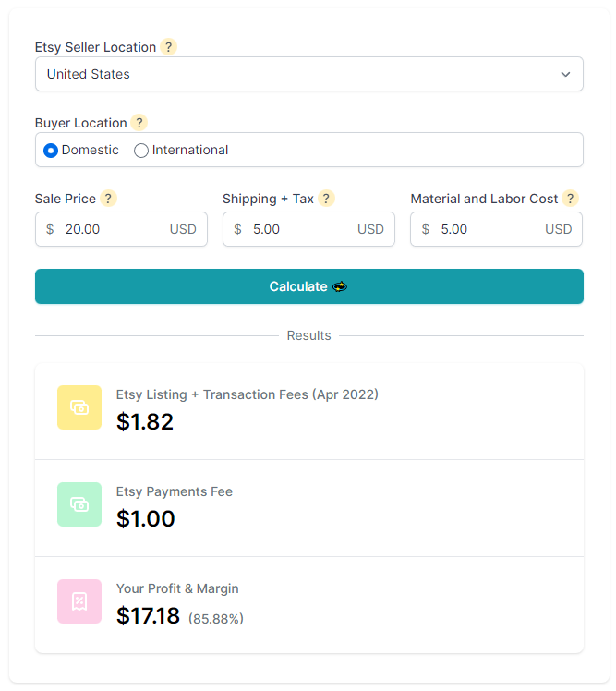Image resolution: width=616 pixels, height=691 pixels.
Task: Click green Etsy Payments Fee icon
Action: coord(79,504)
